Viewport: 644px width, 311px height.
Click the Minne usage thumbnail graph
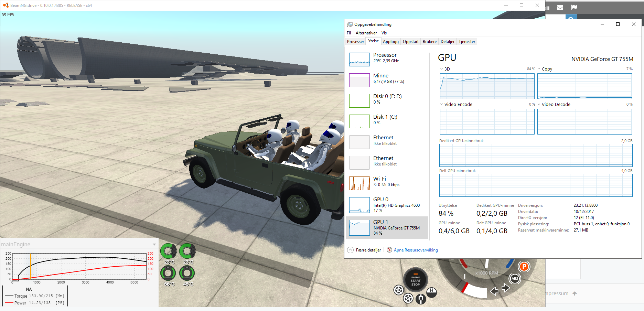pyautogui.click(x=359, y=80)
